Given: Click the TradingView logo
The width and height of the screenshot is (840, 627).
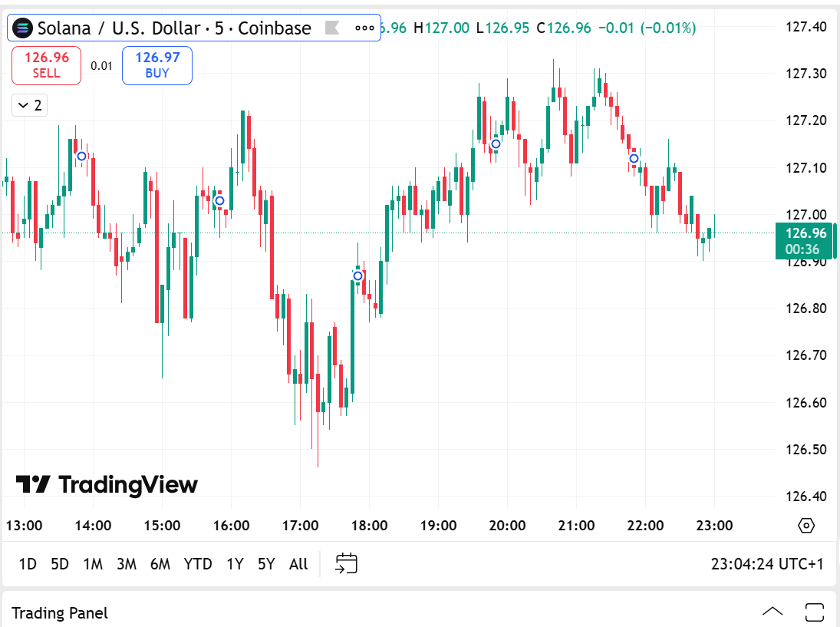Looking at the screenshot, I should point(107,485).
